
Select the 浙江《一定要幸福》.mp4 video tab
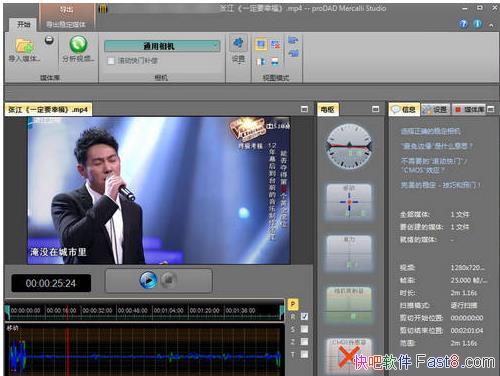coord(48,109)
